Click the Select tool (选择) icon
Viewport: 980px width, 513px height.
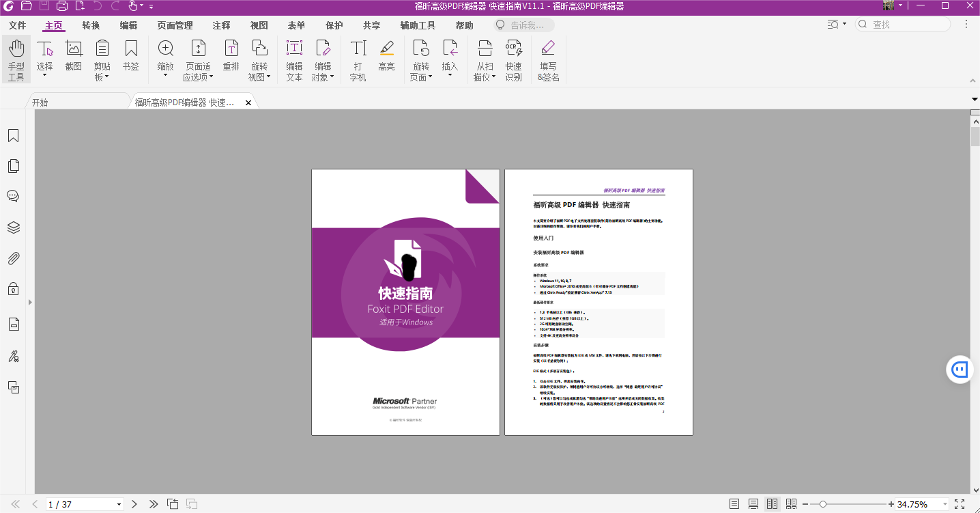coord(45,48)
